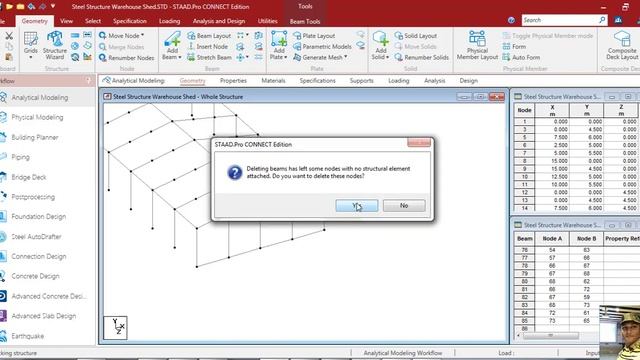Go to Supports page tab
This screenshot has height=360, width=640.
pyautogui.click(x=362, y=81)
